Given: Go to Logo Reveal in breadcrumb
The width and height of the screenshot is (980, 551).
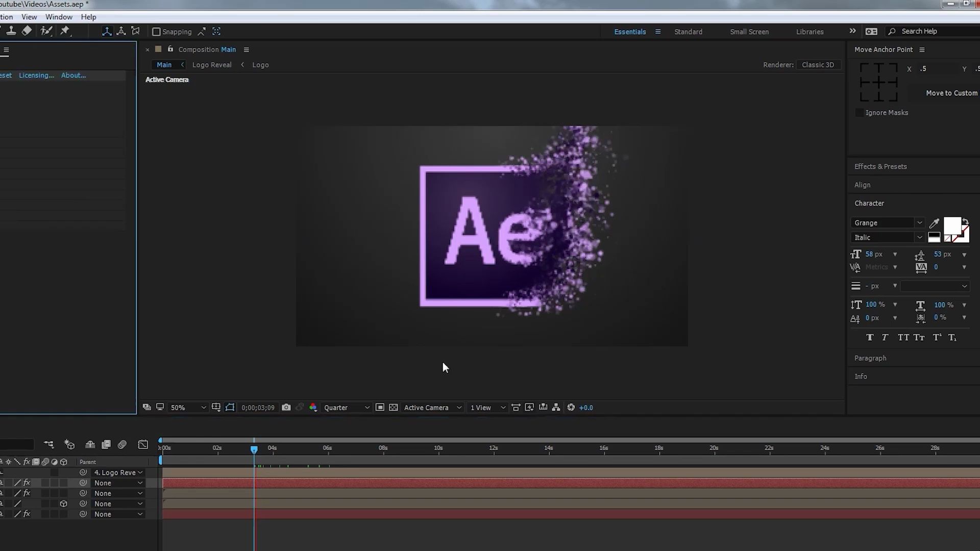Looking at the screenshot, I should click(x=212, y=65).
